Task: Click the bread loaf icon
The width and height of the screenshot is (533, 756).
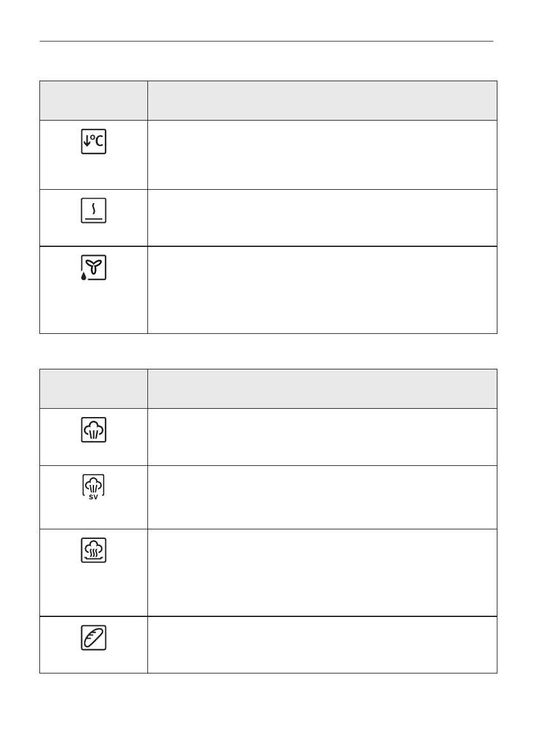Action: pyautogui.click(x=94, y=637)
